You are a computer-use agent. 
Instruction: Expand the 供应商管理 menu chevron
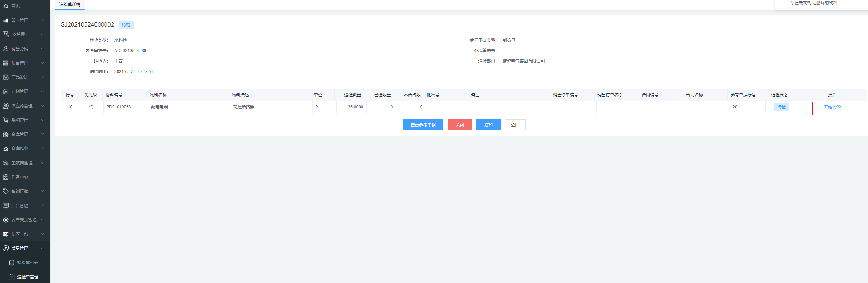42,106
